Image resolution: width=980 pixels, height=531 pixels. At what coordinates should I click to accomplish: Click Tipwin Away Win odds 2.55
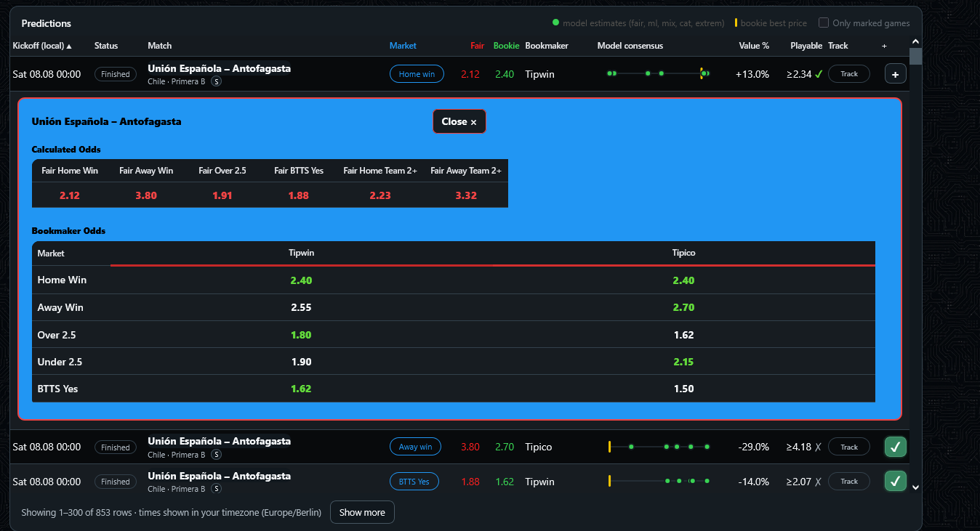click(x=301, y=307)
